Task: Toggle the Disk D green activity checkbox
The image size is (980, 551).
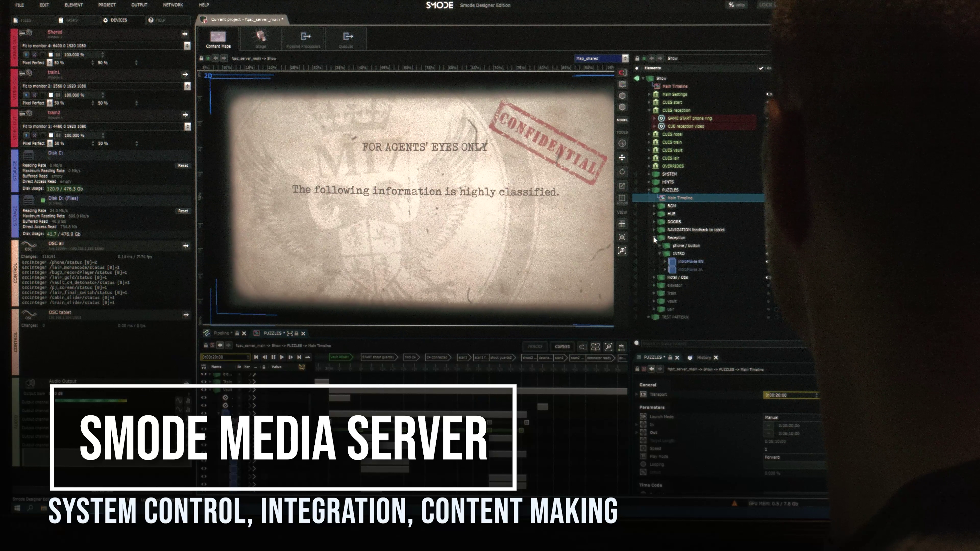Action: (43, 200)
